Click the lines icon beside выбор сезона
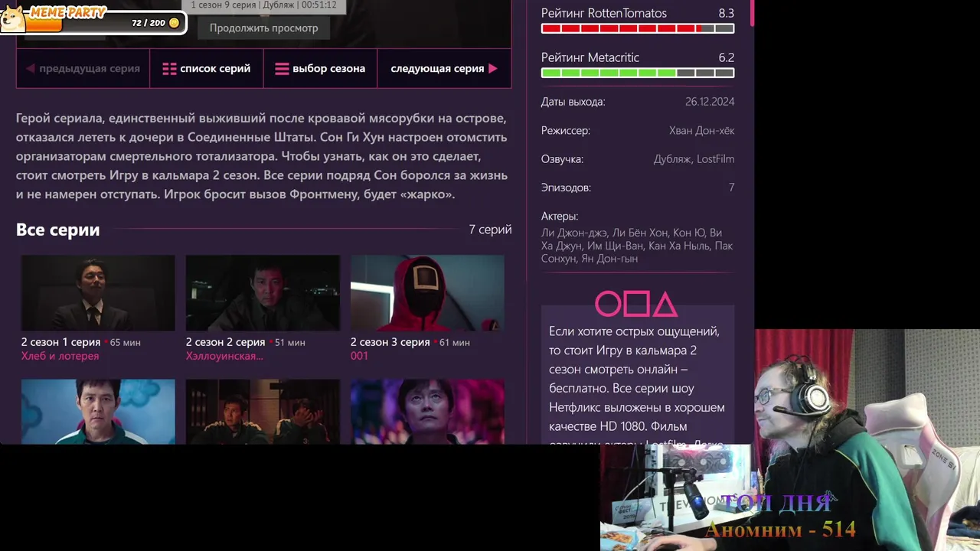The height and width of the screenshot is (551, 980). coord(282,69)
